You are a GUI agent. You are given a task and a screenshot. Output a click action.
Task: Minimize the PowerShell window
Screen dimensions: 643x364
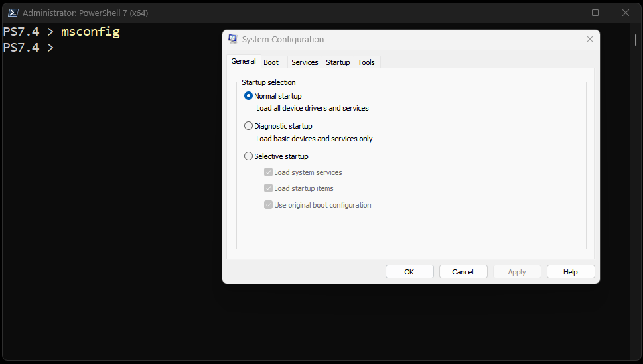[565, 13]
